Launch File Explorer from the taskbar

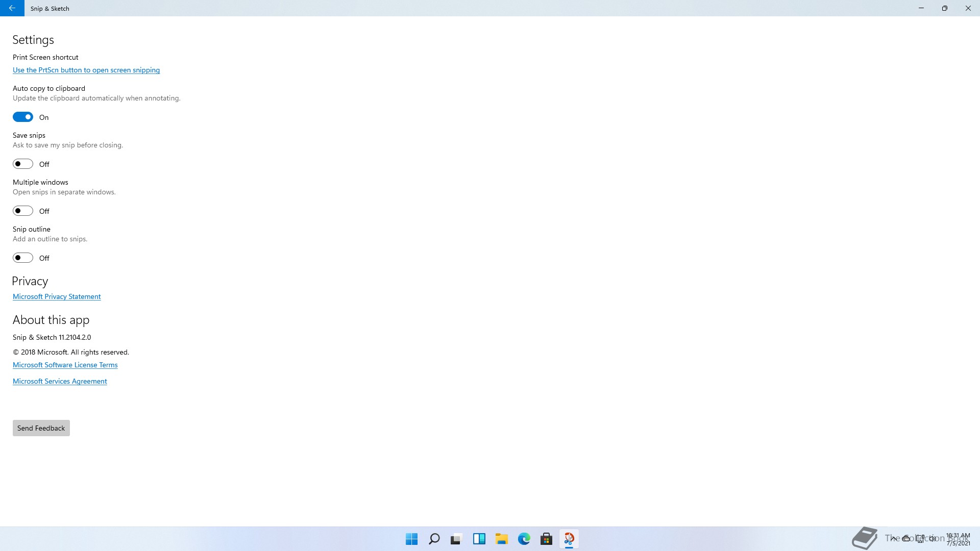502,539
